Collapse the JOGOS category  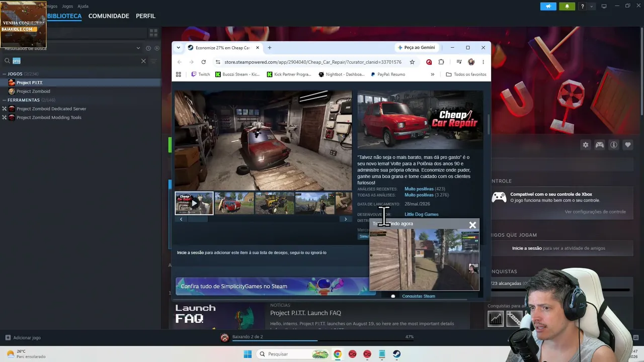(4, 74)
